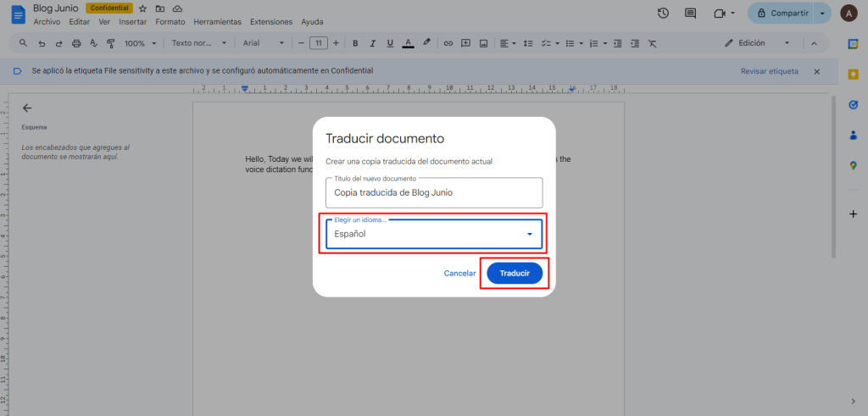
Task: Open Google Calendar side panel icon
Action: (853, 44)
